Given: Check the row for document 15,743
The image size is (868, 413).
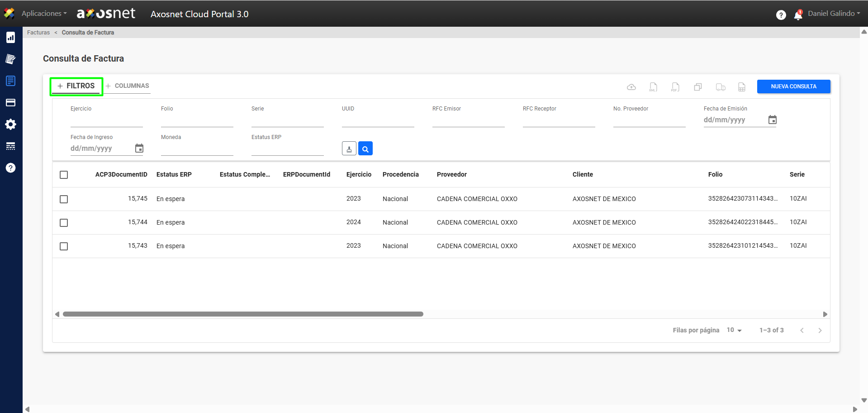Looking at the screenshot, I should coord(64,246).
